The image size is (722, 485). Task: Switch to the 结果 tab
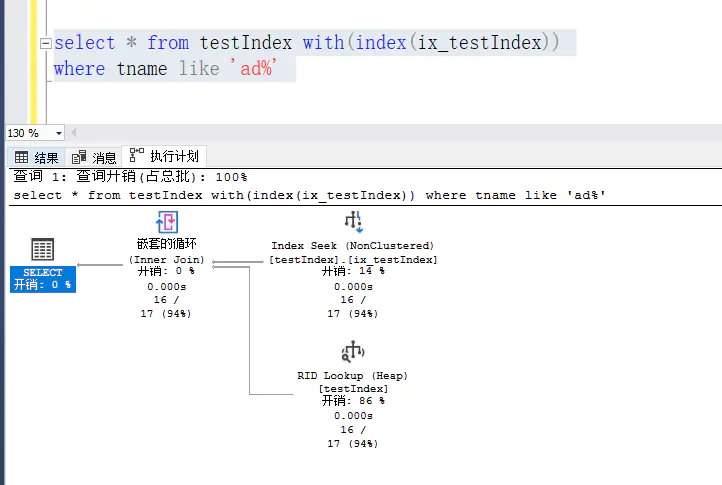pos(37,158)
